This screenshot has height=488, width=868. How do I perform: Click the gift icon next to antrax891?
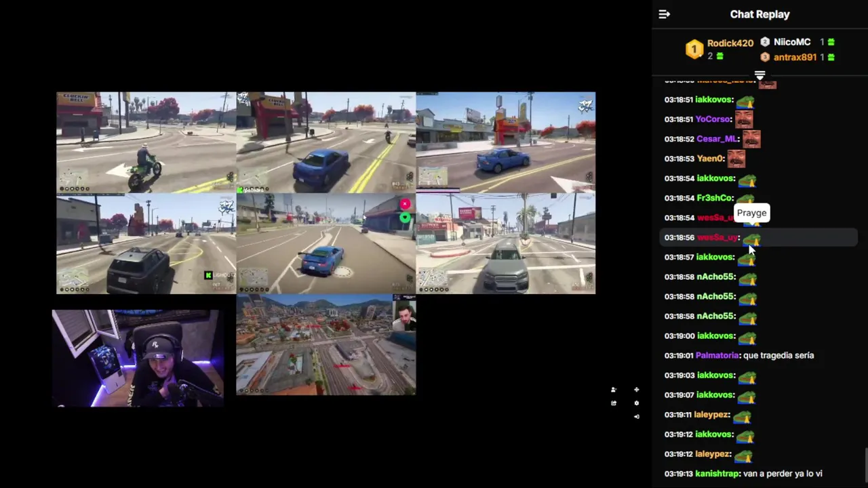[x=831, y=58]
